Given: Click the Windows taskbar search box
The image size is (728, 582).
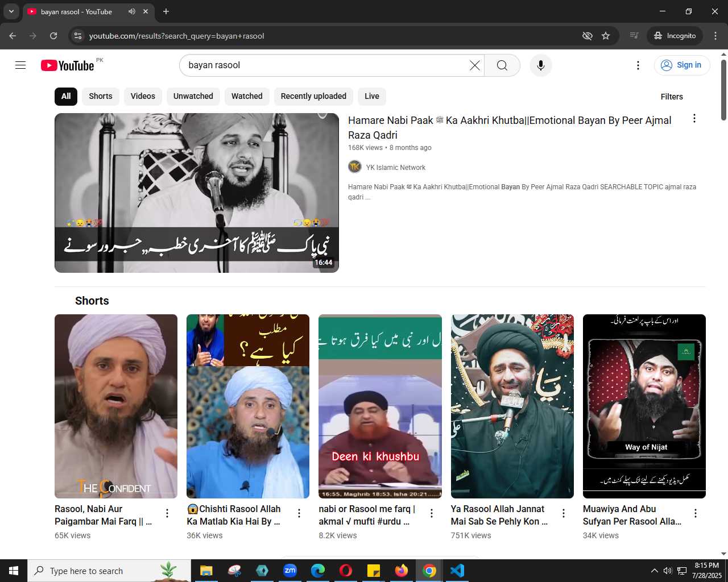Looking at the screenshot, I should tap(109, 571).
